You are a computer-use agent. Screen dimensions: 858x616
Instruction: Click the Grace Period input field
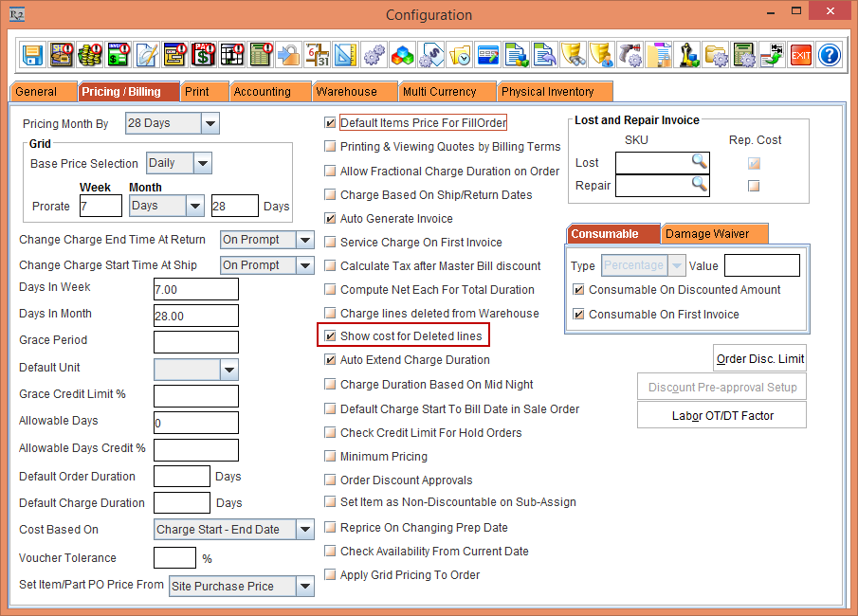click(x=195, y=341)
